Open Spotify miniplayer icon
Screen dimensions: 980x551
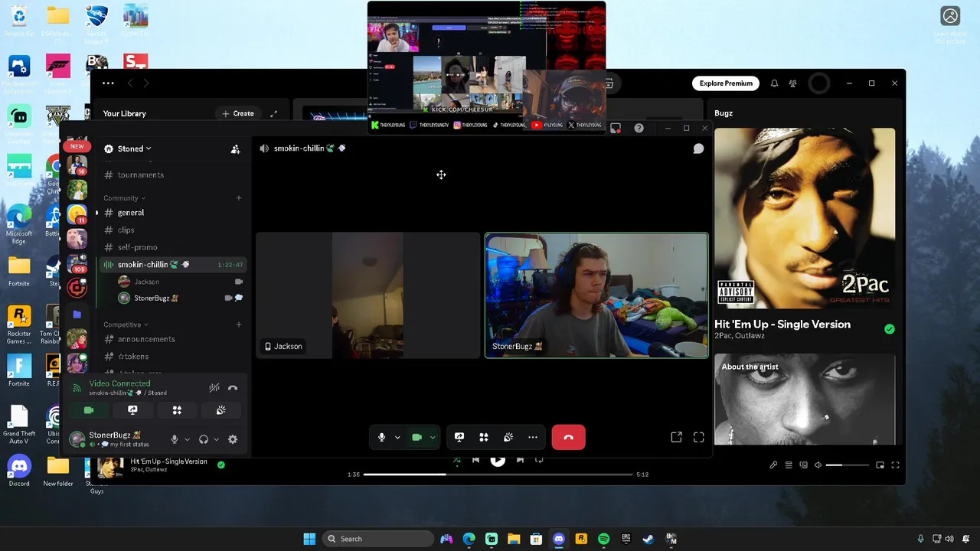pyautogui.click(x=880, y=465)
